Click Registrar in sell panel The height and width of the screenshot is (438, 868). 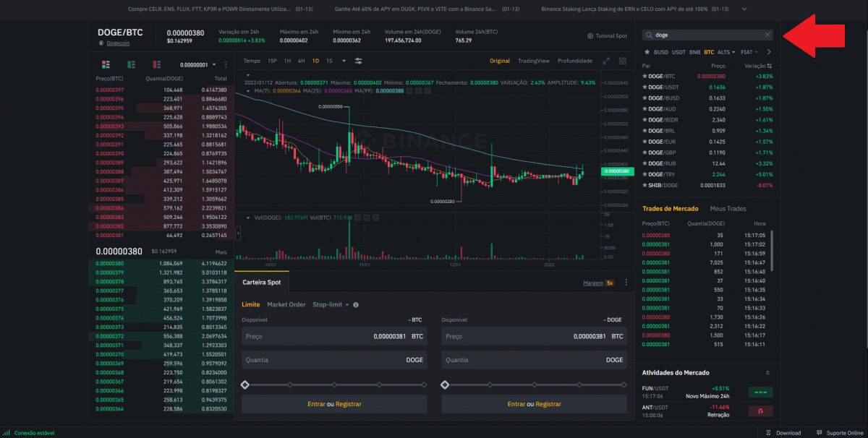point(548,404)
